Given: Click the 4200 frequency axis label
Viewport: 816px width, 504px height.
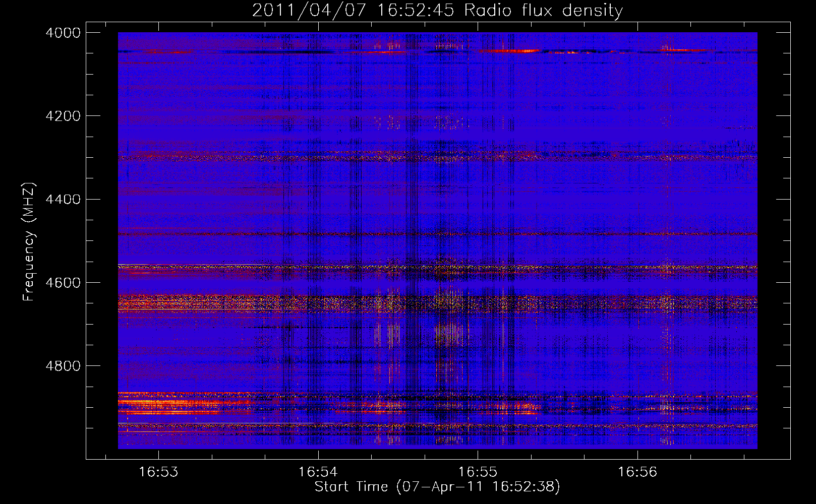Looking at the screenshot, I should pos(63,116).
